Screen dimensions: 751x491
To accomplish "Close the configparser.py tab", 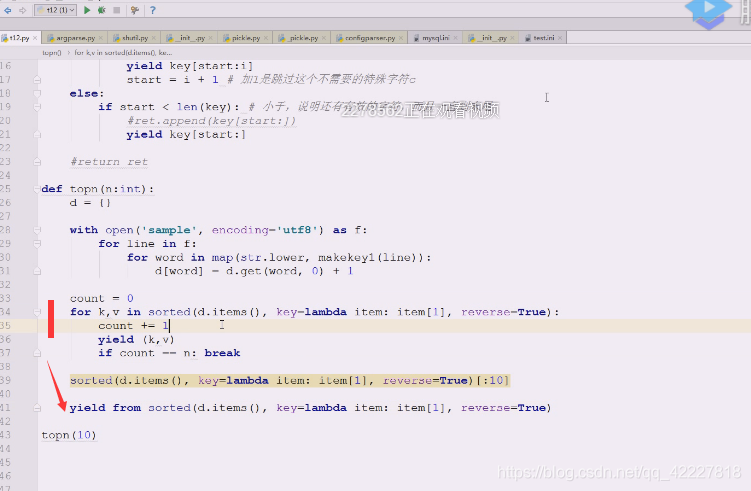I will (x=401, y=38).
